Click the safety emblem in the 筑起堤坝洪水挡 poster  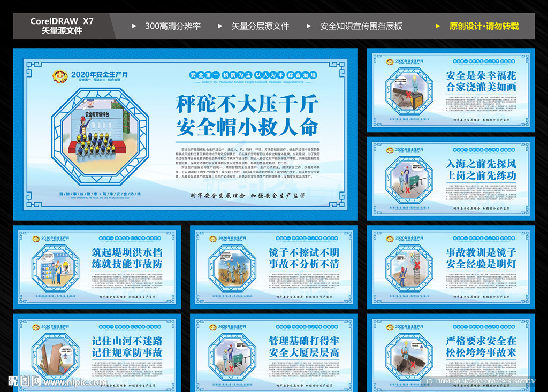click(36, 239)
